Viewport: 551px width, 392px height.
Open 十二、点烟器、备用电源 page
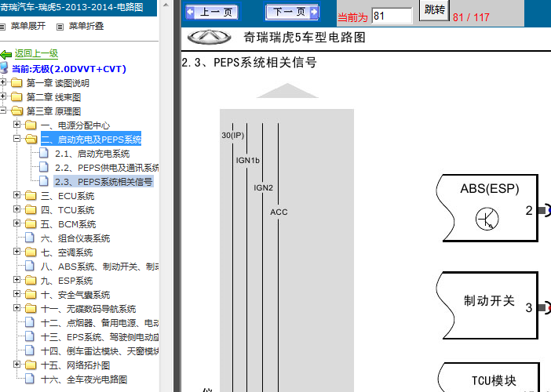click(x=100, y=323)
